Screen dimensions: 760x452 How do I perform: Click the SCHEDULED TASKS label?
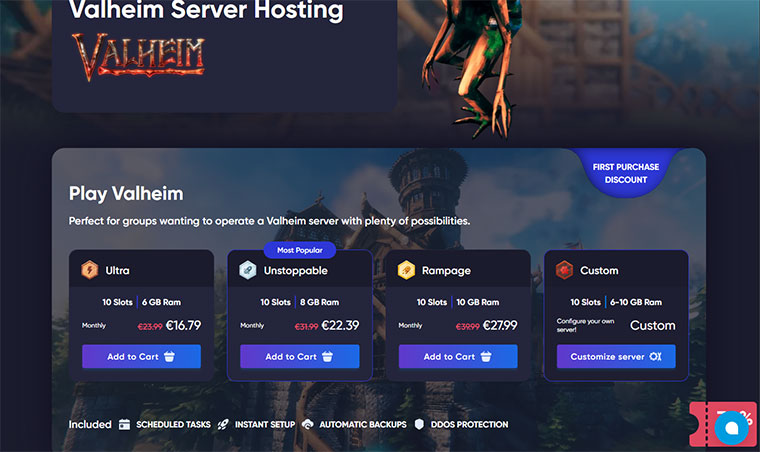coord(173,424)
